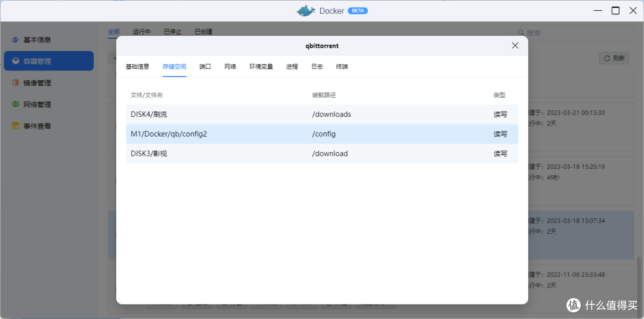Click 读写 type for DISK3/影视 row
The height and width of the screenshot is (319, 644).
(x=500, y=154)
